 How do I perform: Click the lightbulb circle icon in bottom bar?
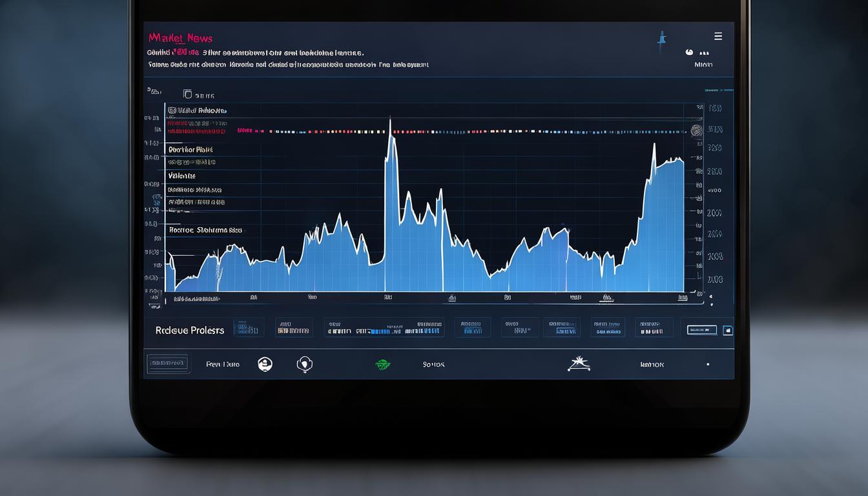click(x=304, y=364)
